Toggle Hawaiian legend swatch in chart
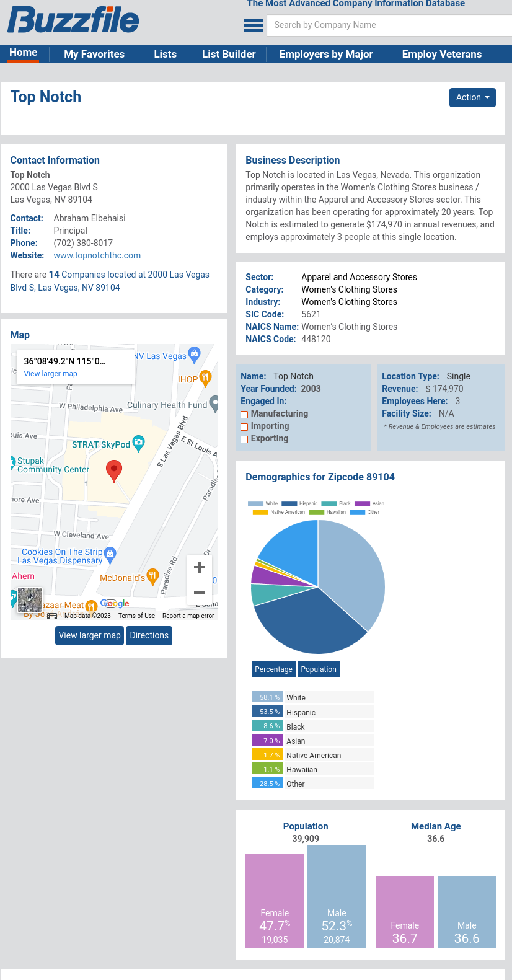512x980 pixels. [x=317, y=513]
